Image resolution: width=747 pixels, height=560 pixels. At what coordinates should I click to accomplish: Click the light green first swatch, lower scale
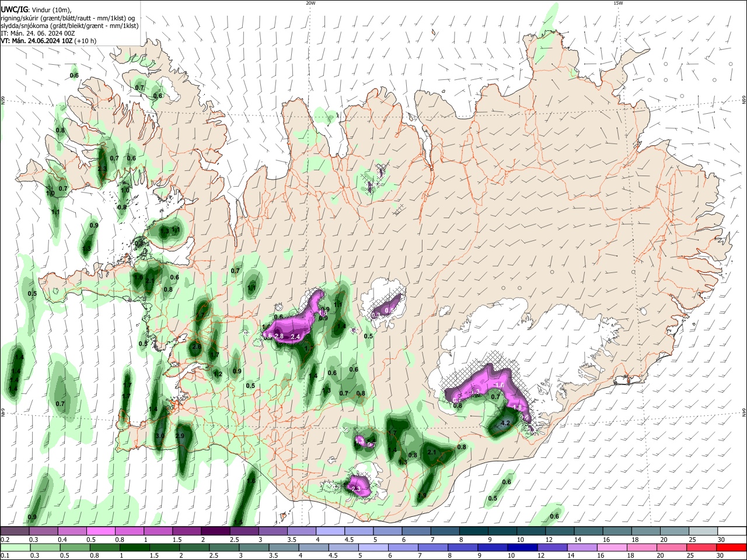[x=15, y=548]
